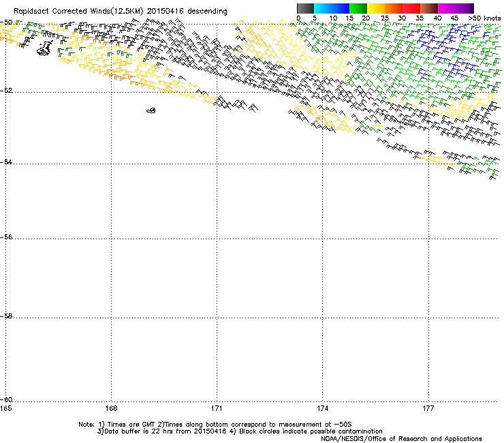Click the "-54" latitude axis label
Image resolution: width=504 pixels, height=443 pixels.
6,162
